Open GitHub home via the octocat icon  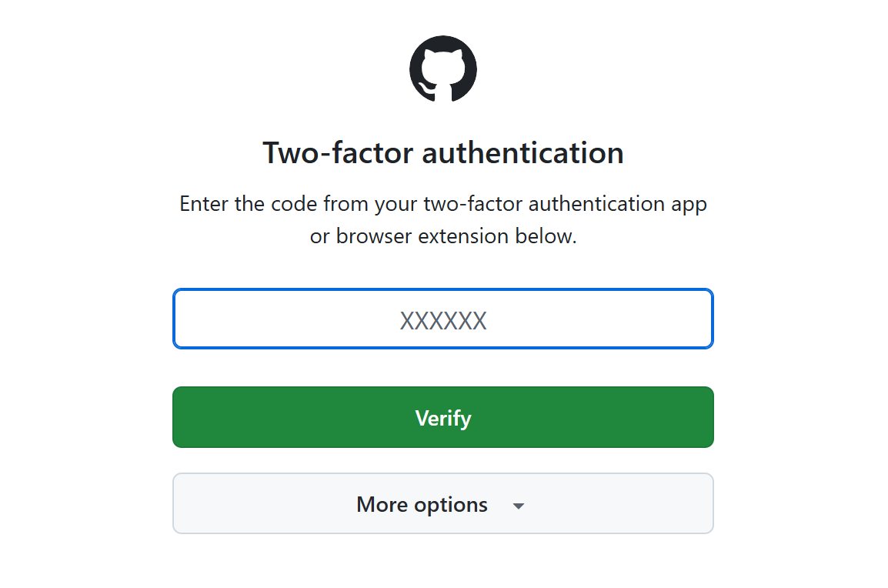(x=443, y=69)
